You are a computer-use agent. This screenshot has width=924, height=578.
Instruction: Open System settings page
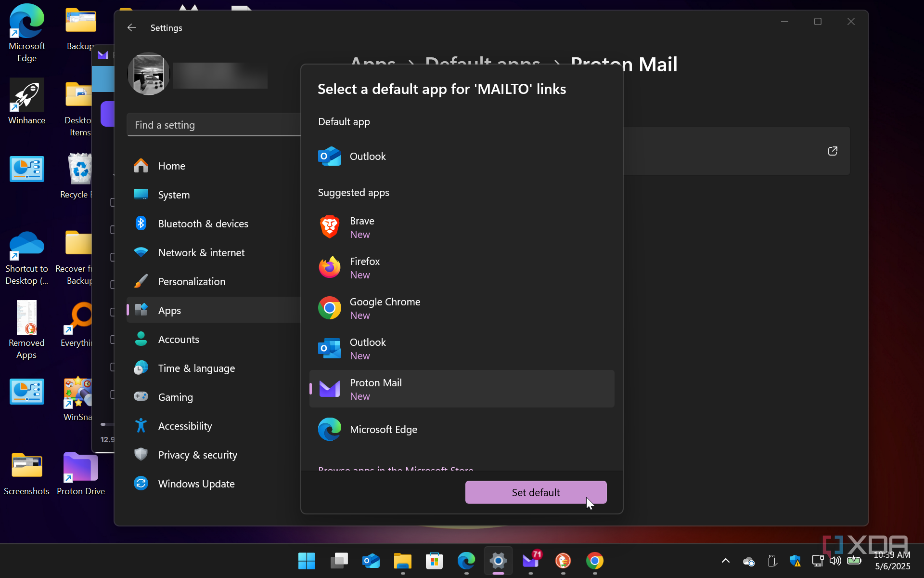click(214, 195)
